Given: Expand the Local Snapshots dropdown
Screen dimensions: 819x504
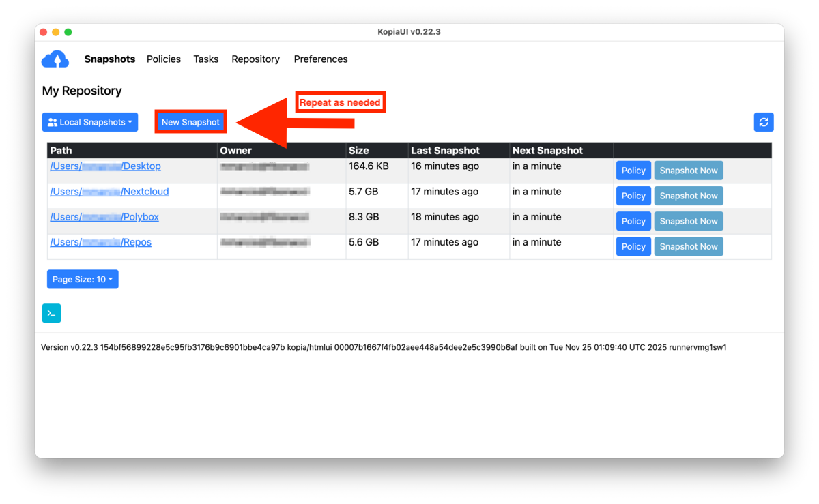Looking at the screenshot, I should [90, 122].
